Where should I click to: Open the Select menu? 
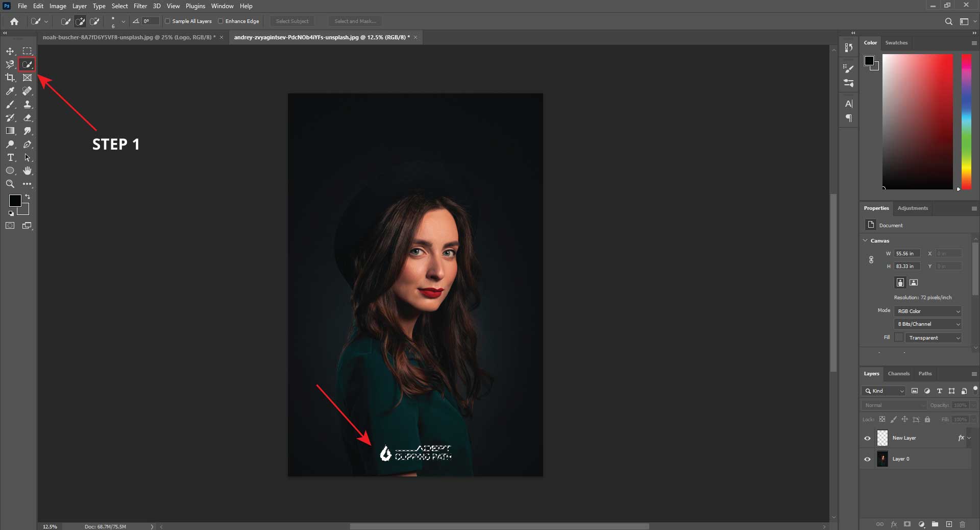pos(120,6)
